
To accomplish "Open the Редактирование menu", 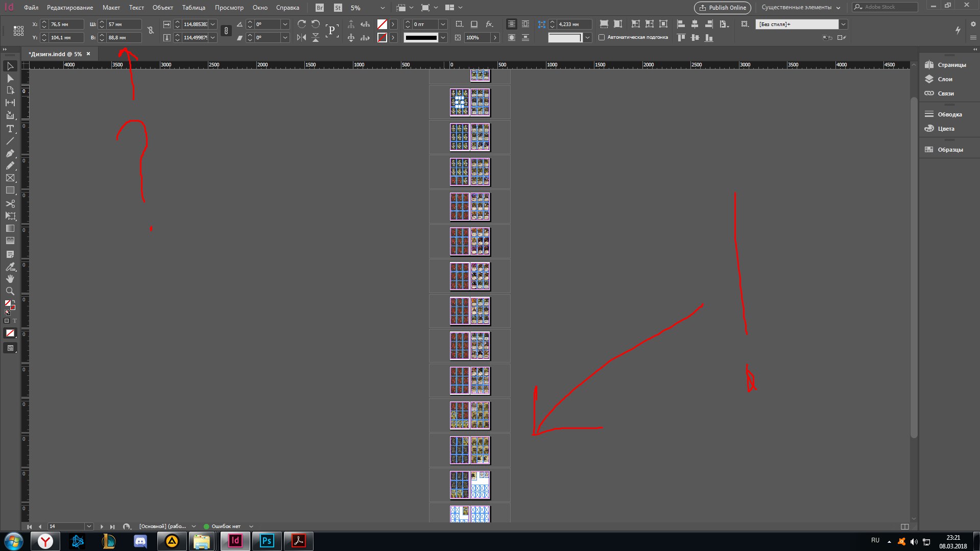I will 70,8.
